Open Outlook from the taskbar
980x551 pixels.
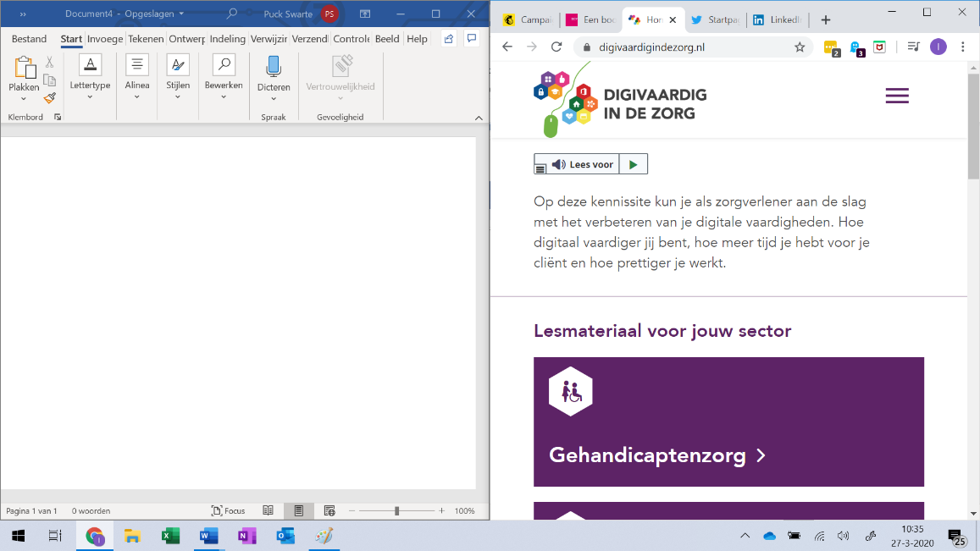(x=285, y=535)
